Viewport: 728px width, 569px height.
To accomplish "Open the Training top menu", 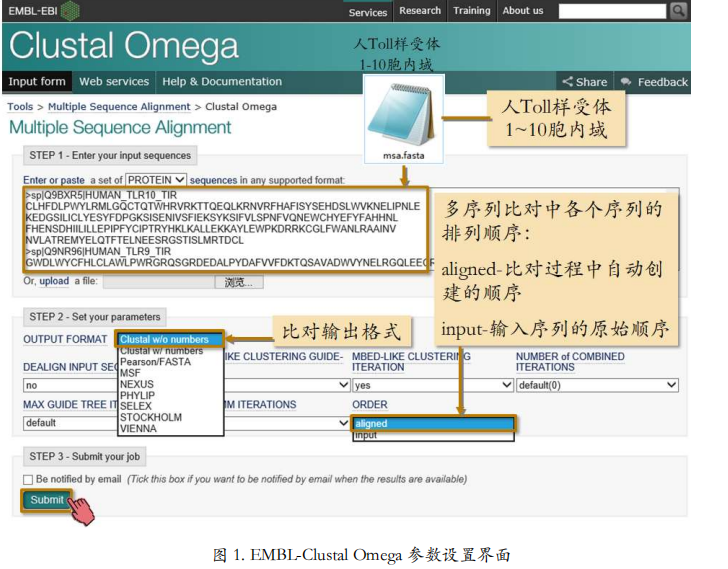I will pyautogui.click(x=471, y=11).
